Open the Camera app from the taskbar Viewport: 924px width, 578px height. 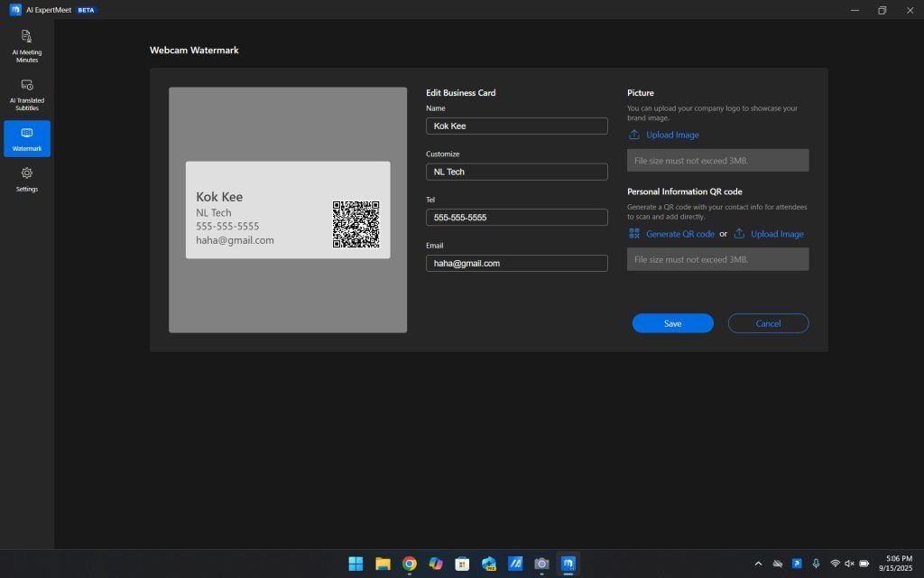(542, 564)
